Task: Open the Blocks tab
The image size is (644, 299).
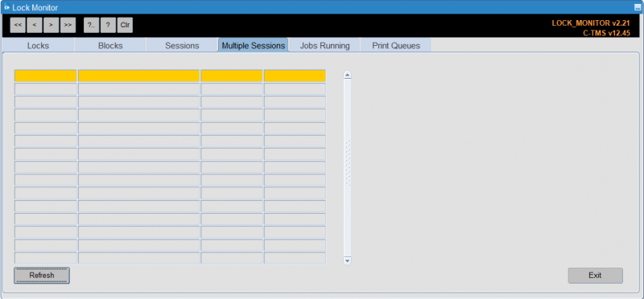Action: [110, 46]
